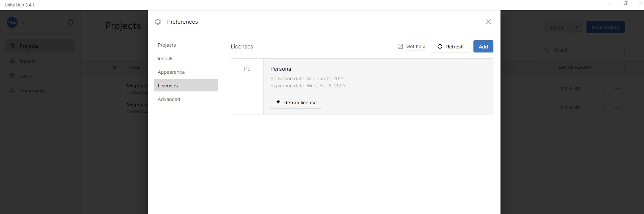Refresh the licenses list
Screen dimensions: 644x214
click(x=450, y=46)
